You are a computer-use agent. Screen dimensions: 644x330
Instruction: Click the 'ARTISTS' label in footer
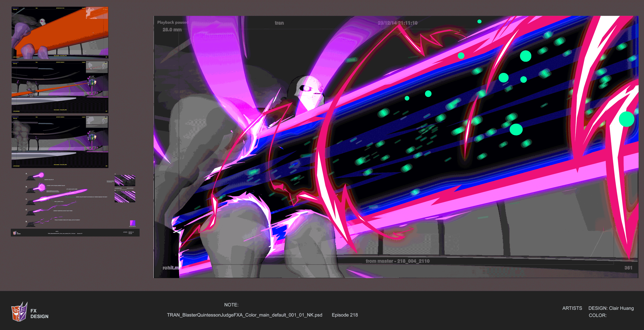point(572,308)
